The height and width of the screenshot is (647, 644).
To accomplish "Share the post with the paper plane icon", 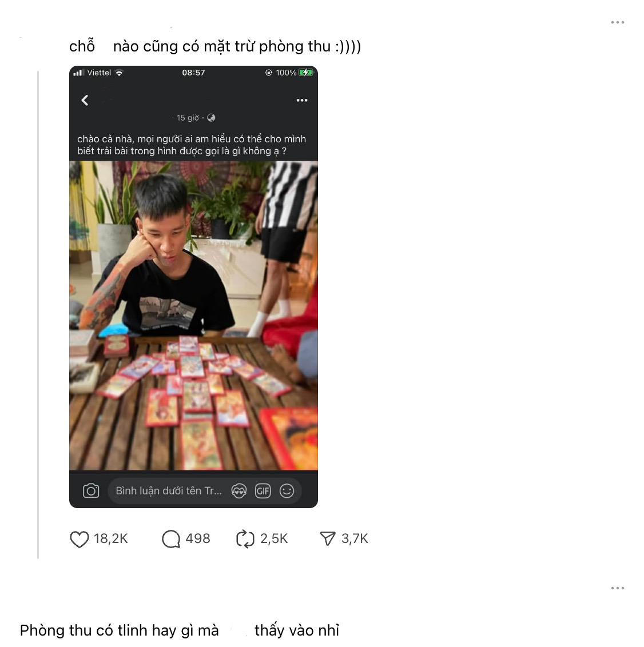I will coord(328,538).
